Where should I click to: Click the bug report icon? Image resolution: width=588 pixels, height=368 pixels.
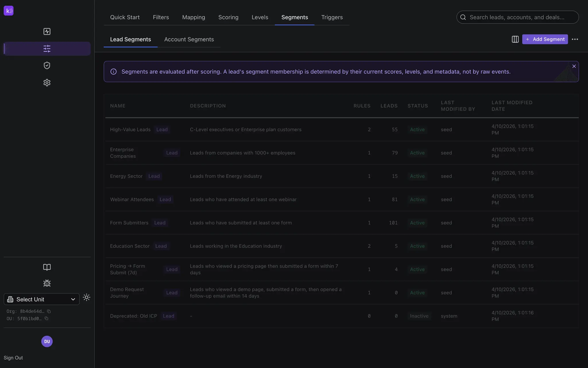click(x=47, y=283)
